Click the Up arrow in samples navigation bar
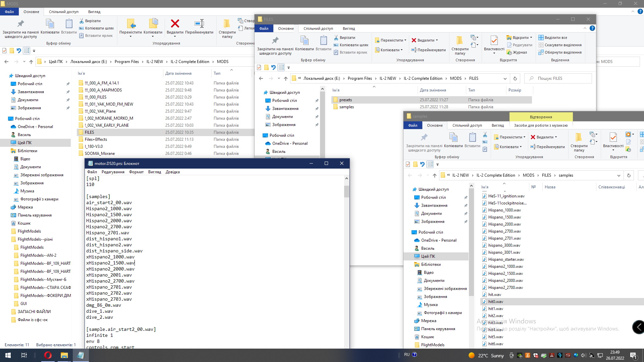 click(x=435, y=175)
